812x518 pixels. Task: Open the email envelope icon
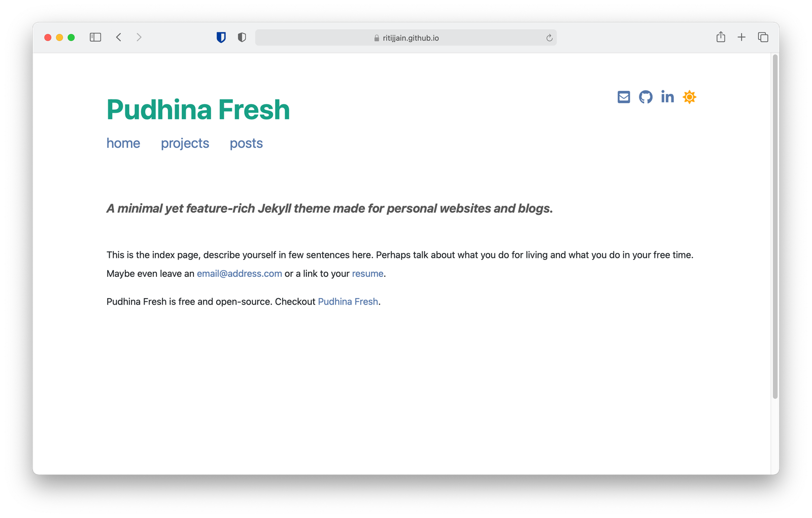(x=624, y=97)
